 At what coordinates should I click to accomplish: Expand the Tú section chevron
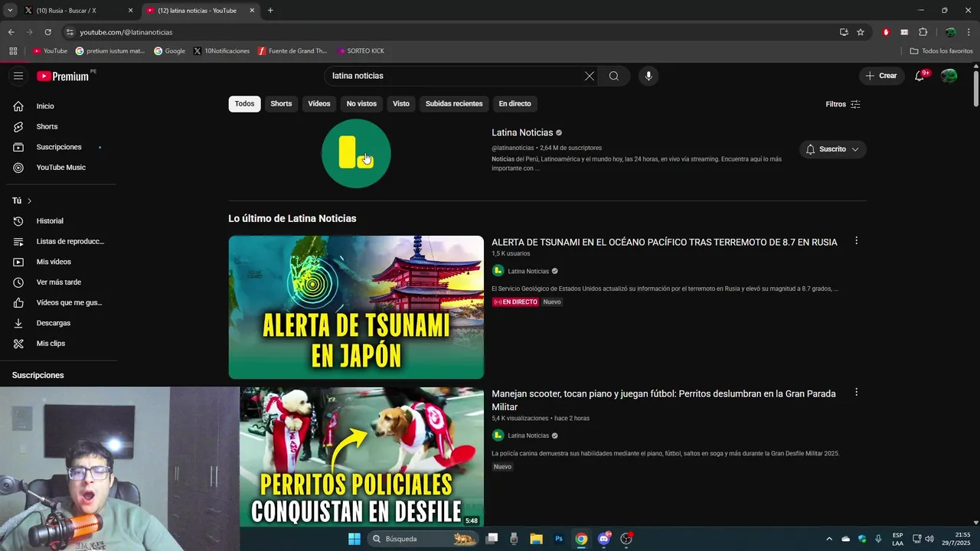click(x=29, y=201)
